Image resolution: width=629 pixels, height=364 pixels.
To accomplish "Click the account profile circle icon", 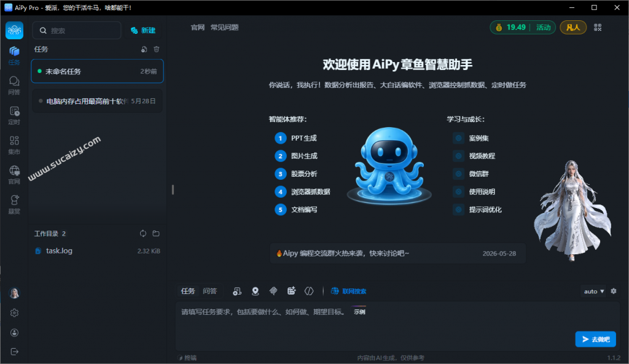I will pyautogui.click(x=15, y=332).
